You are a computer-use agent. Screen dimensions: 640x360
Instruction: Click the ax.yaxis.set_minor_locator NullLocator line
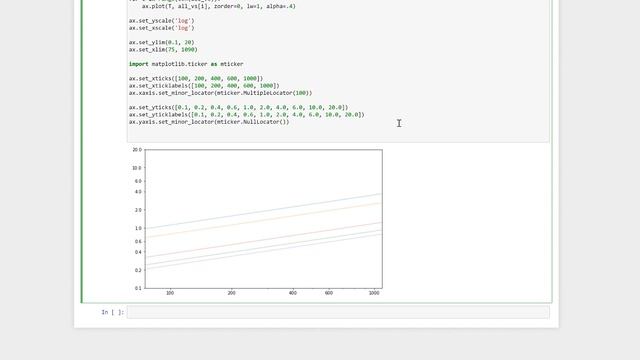(x=209, y=122)
